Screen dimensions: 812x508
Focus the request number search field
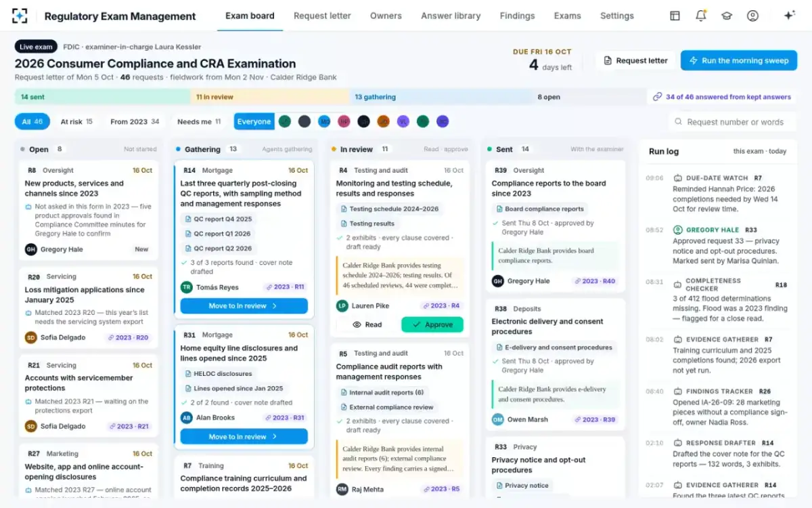click(x=733, y=122)
